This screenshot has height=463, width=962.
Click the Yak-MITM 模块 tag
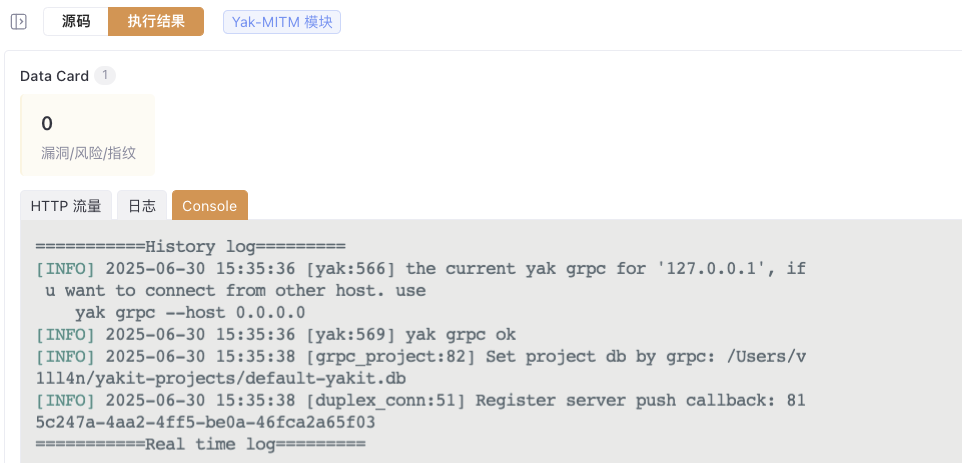[x=282, y=22]
